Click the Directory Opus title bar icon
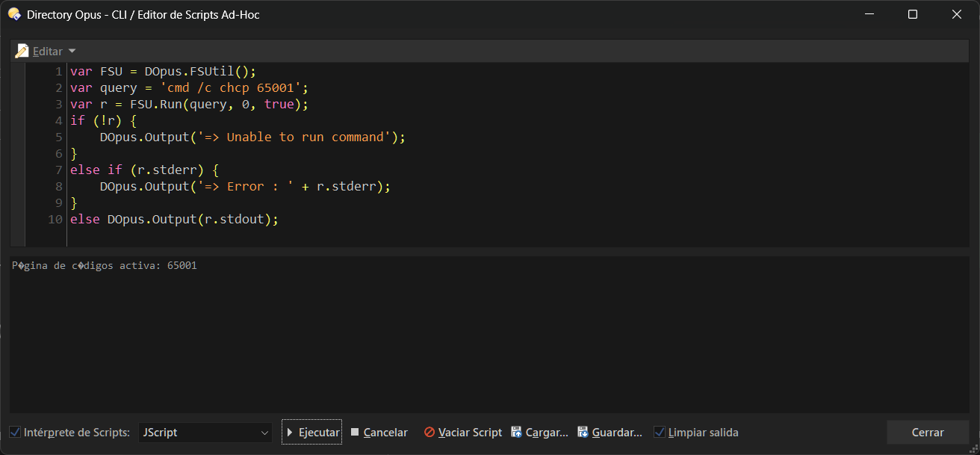Image resolution: width=980 pixels, height=455 pixels. 14,14
